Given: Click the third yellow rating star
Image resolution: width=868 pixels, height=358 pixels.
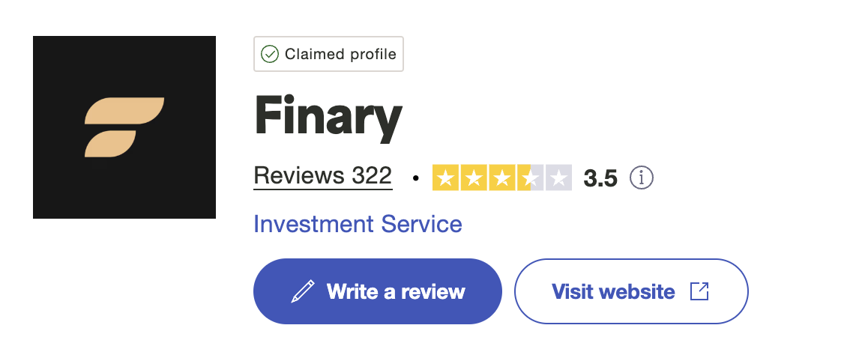Looking at the screenshot, I should (x=501, y=178).
